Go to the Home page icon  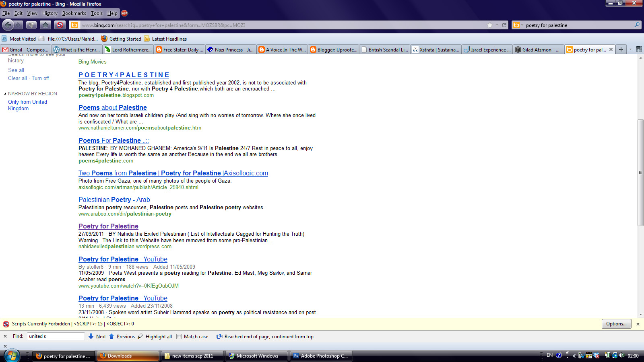coord(45,25)
